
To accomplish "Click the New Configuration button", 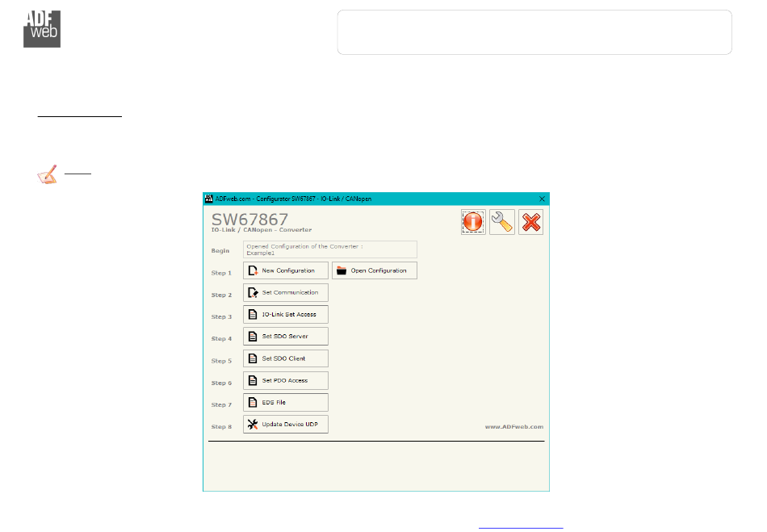I will (x=286, y=270).
